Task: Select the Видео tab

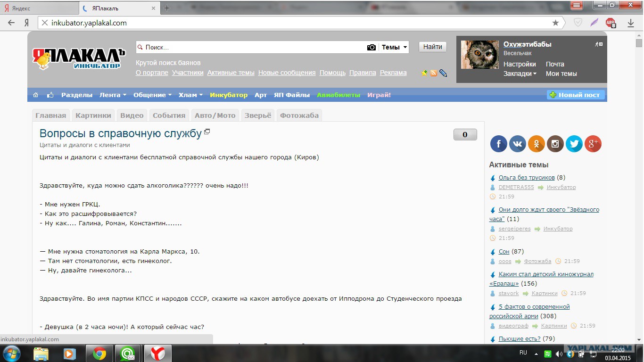Action: point(132,115)
